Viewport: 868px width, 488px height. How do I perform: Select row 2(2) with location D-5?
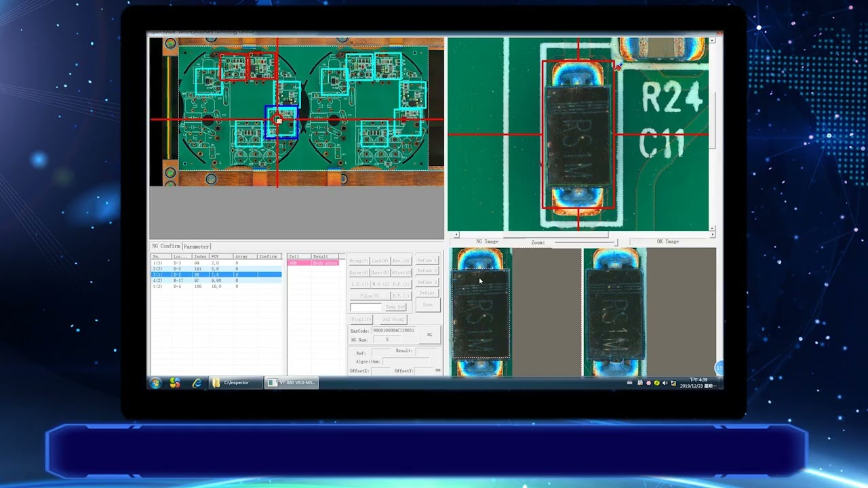pos(216,269)
